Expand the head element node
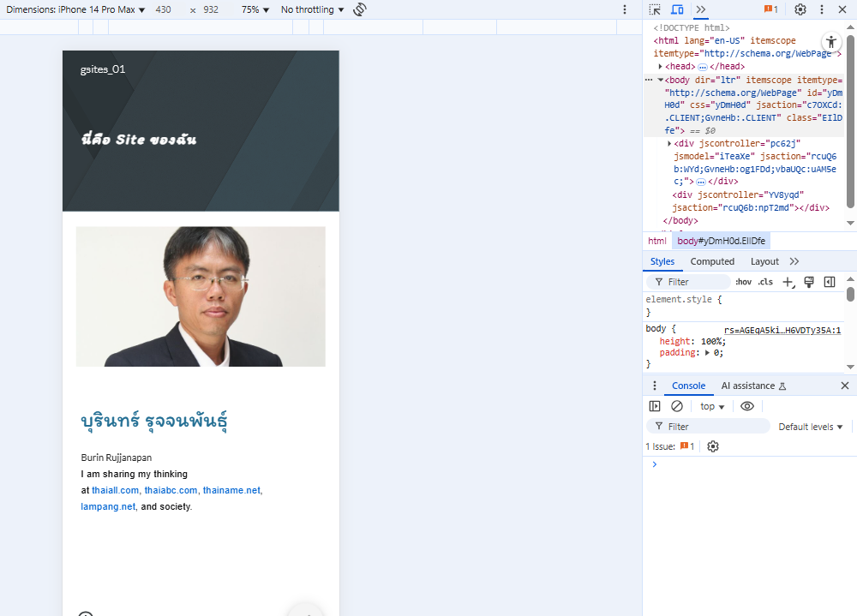Screen dimensions: 857x616 coord(661,67)
